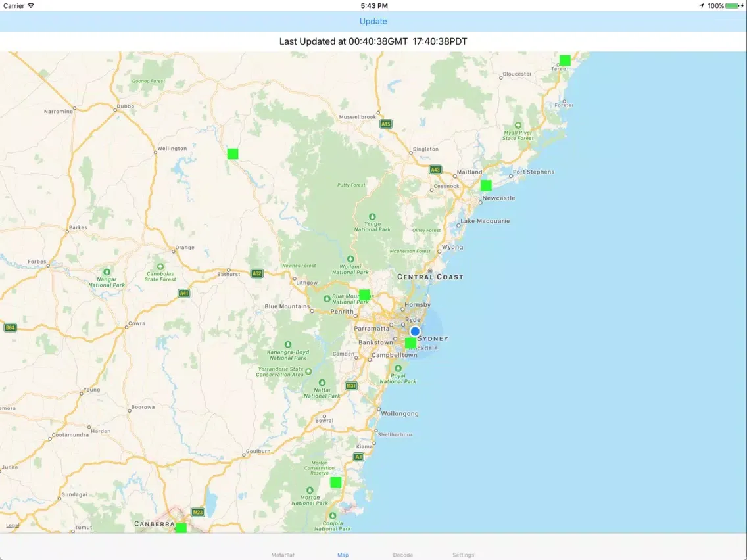
Task: Tap the blue current location dot
Action: coord(415,331)
